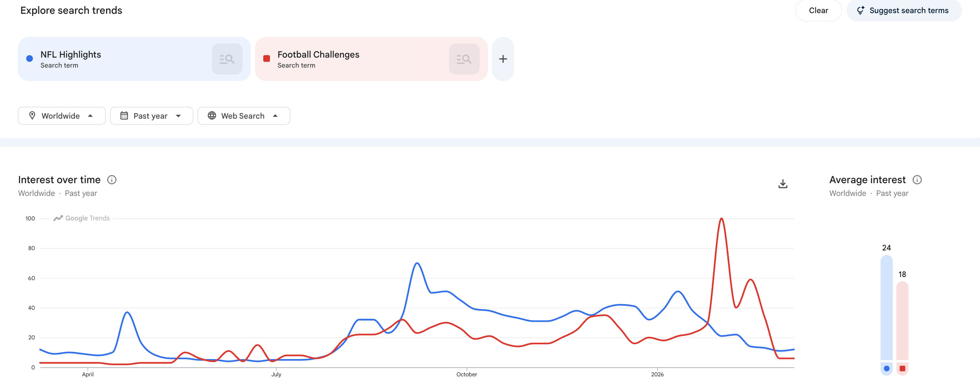The width and height of the screenshot is (980, 387).
Task: Show info for Average interest
Action: (917, 180)
